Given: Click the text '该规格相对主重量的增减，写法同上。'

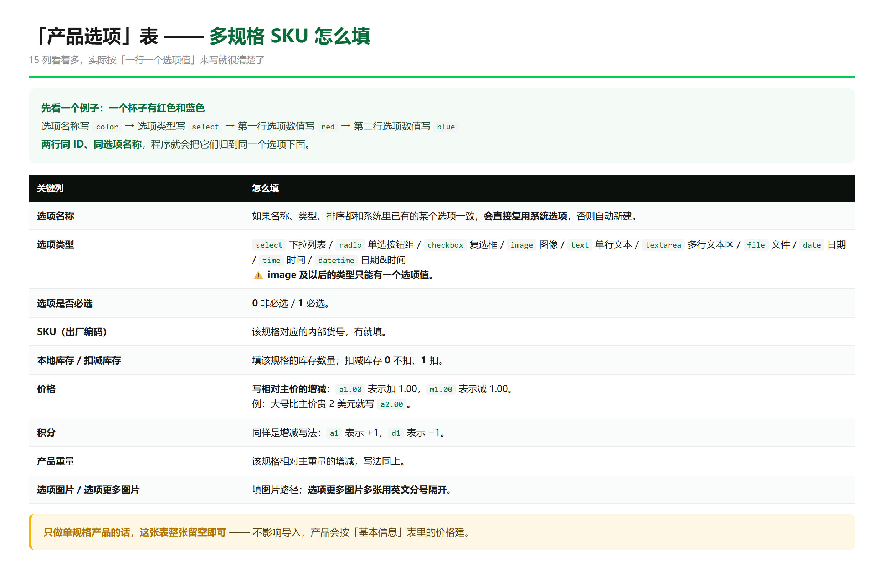Looking at the screenshot, I should pyautogui.click(x=329, y=461).
